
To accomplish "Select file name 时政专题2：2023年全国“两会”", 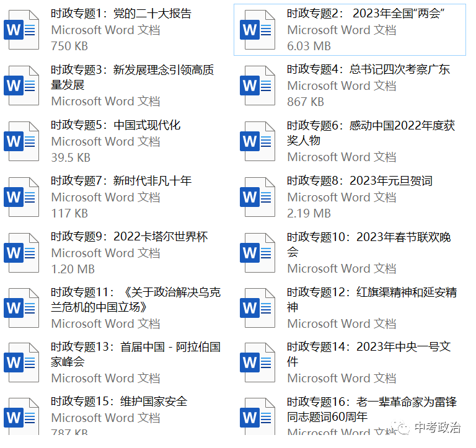I will pyautogui.click(x=366, y=14).
